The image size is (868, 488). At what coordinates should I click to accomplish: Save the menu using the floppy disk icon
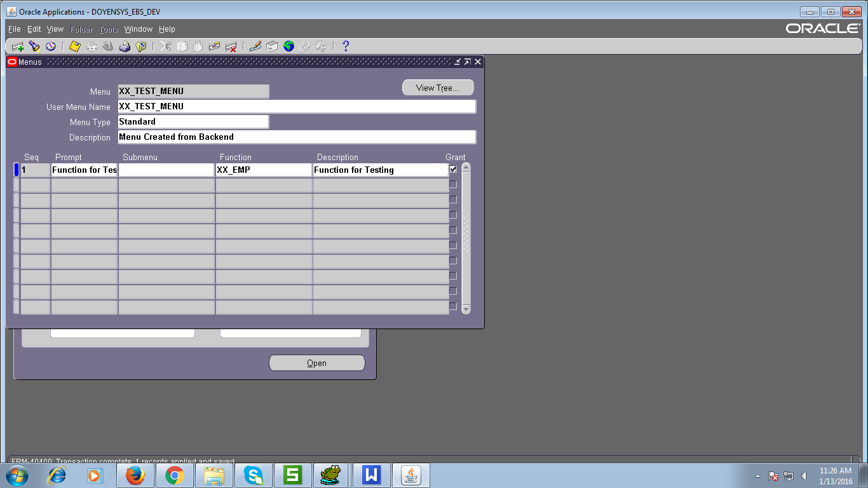click(74, 46)
